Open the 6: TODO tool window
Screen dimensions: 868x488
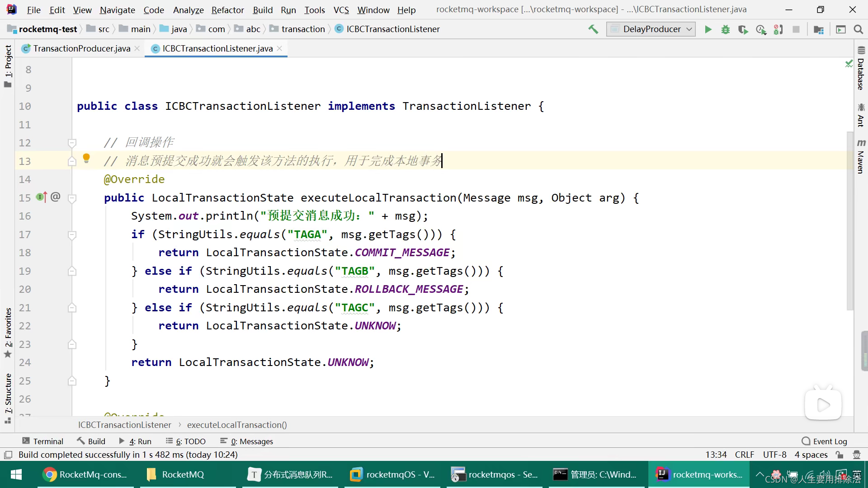185,441
